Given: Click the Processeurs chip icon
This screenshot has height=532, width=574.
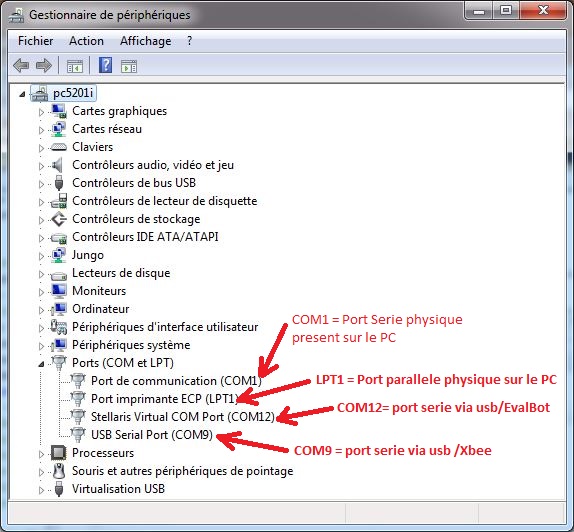Looking at the screenshot, I should point(59,453).
